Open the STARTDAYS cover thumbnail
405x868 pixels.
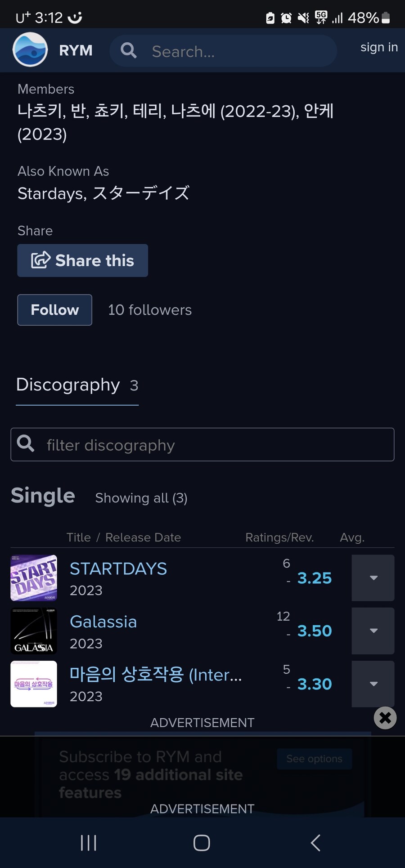point(34,578)
